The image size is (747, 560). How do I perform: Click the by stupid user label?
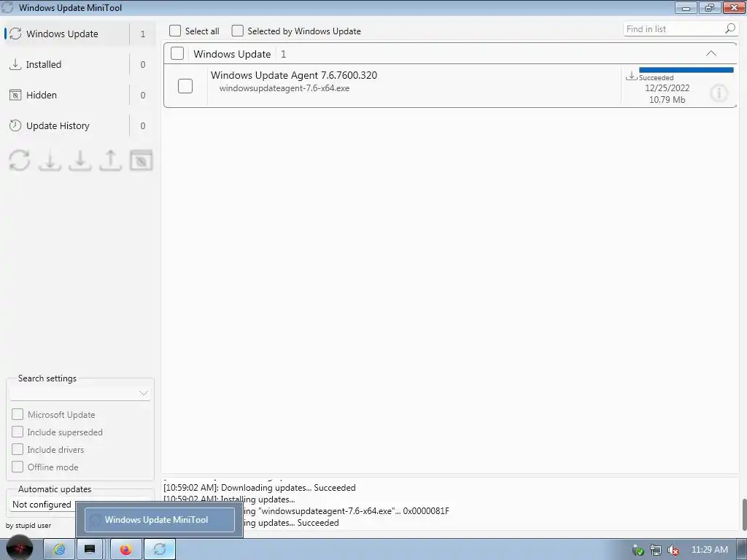tap(28, 525)
